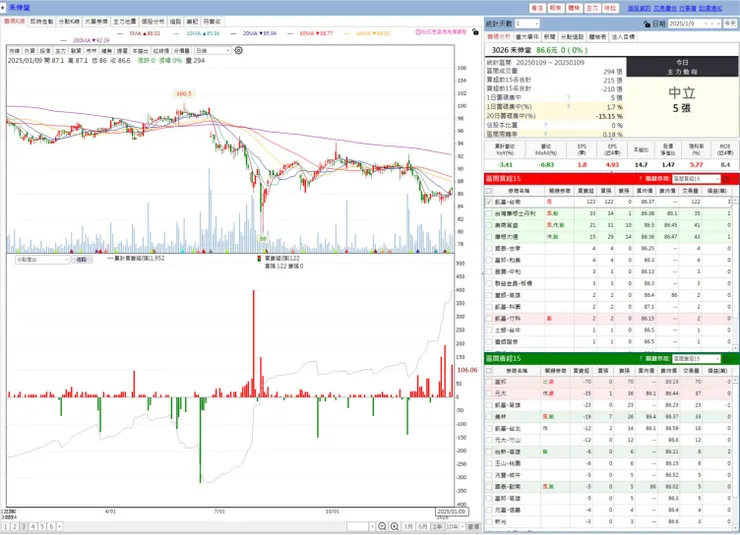Viewport: 740px width, 535px height.
Task: Toggle the 均線 chart overlay button
Action: tap(15, 50)
